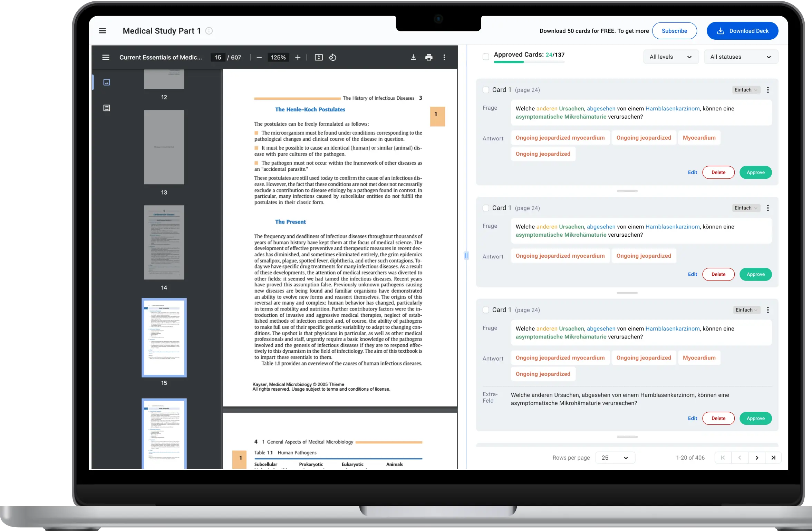Rotate the PDF page
The width and height of the screenshot is (812, 531).
pyautogui.click(x=332, y=57)
